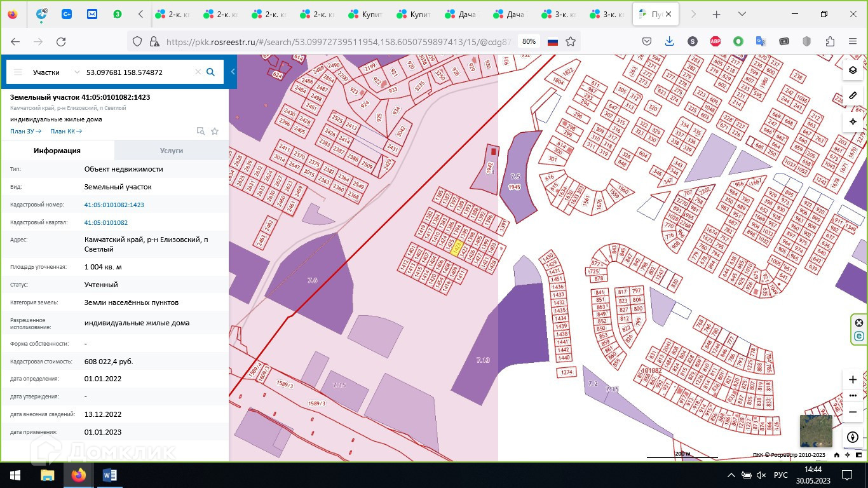The height and width of the screenshot is (488, 868).
Task: Collapse the left information panel
Action: pos(233,72)
